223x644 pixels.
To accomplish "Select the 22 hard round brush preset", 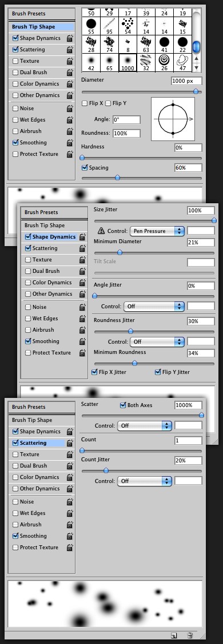I will pyautogui.click(x=183, y=44).
